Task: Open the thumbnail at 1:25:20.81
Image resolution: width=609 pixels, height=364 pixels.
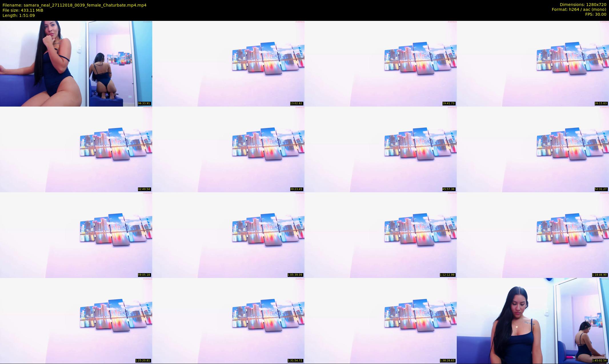Action: coord(76,321)
